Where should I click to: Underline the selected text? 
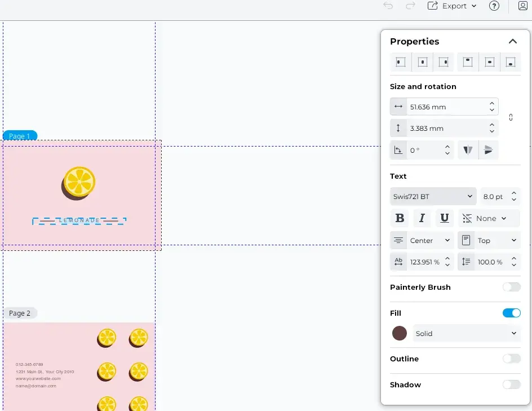444,218
